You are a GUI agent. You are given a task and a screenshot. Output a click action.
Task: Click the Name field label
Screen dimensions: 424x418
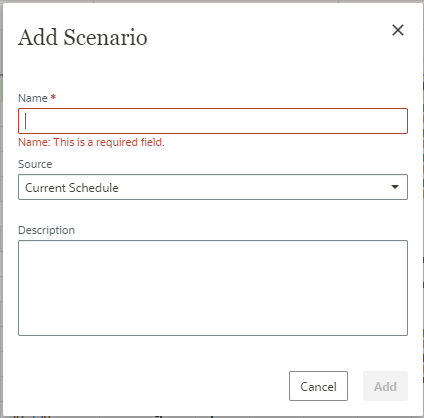33,98
